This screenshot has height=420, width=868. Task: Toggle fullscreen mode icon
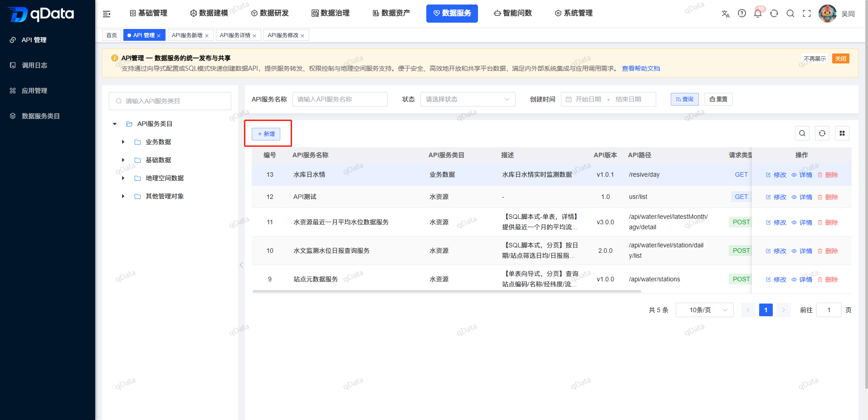807,14
